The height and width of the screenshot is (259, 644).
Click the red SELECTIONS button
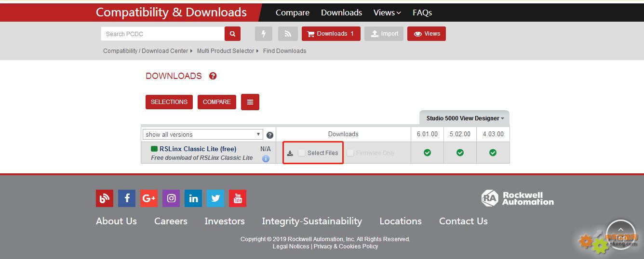coord(169,102)
